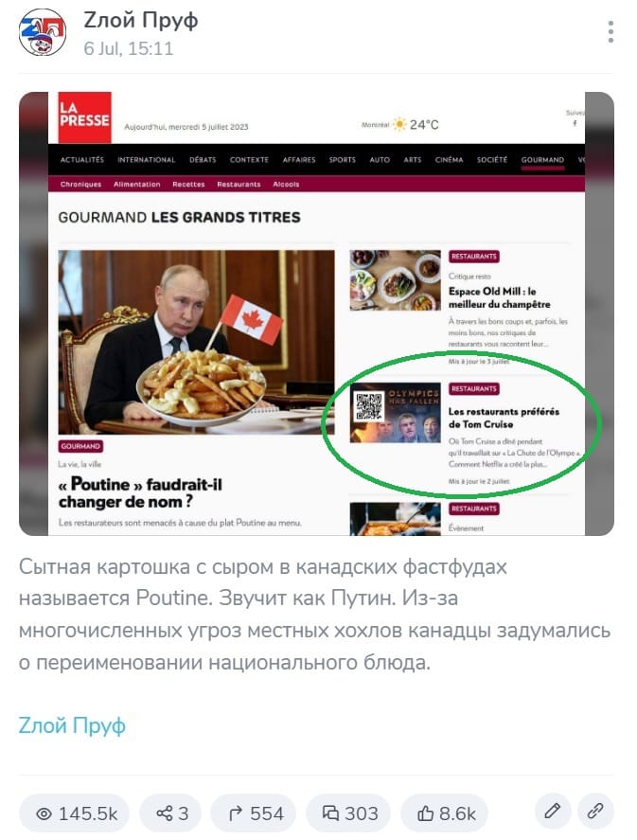Open the SPORTS menu item
This screenshot has height=840, width=637.
point(342,160)
